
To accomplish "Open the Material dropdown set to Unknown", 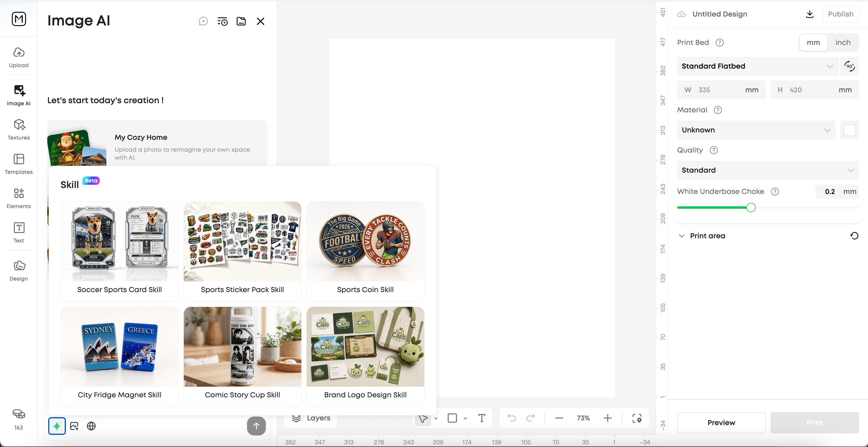I will [x=756, y=130].
